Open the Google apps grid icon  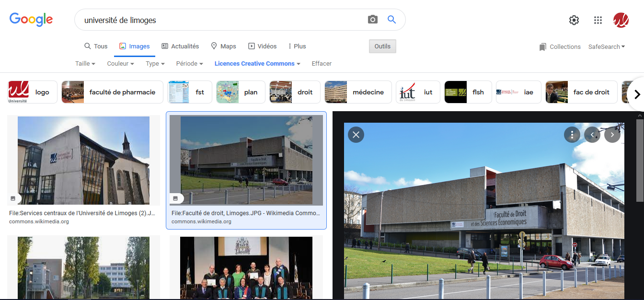(598, 20)
